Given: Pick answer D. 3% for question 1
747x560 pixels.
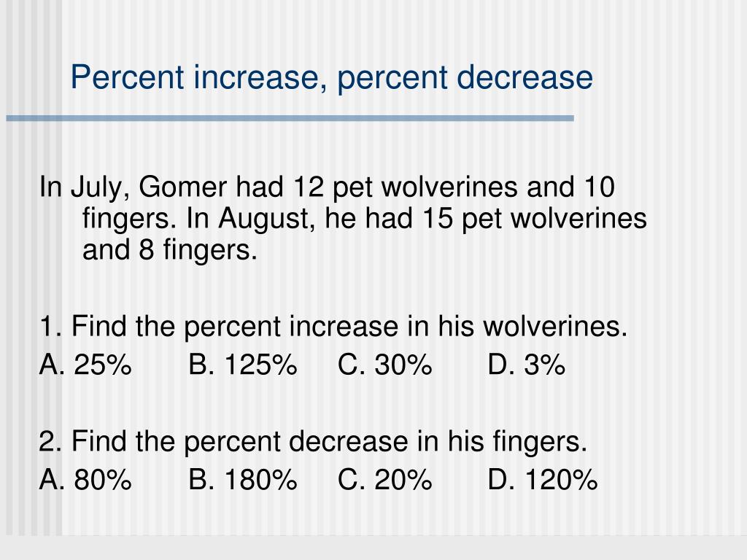Looking at the screenshot, I should (527, 365).
